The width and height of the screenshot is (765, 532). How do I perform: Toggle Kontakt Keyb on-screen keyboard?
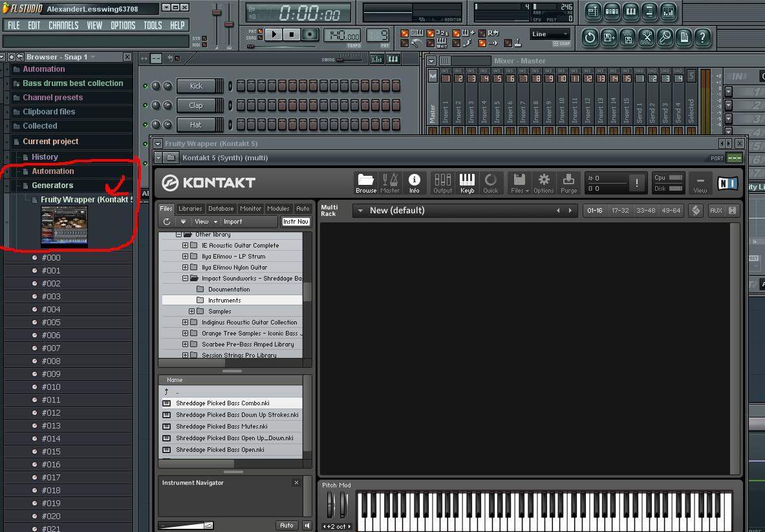tap(467, 183)
